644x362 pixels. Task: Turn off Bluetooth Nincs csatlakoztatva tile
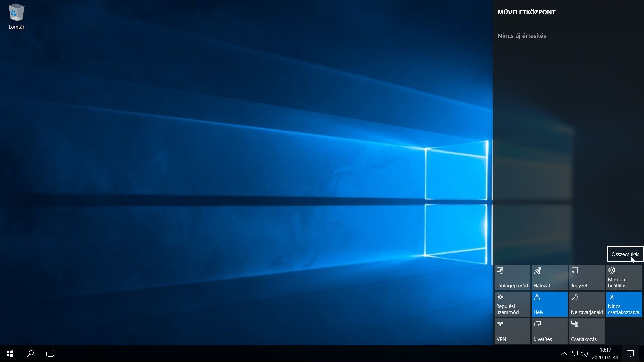624,304
